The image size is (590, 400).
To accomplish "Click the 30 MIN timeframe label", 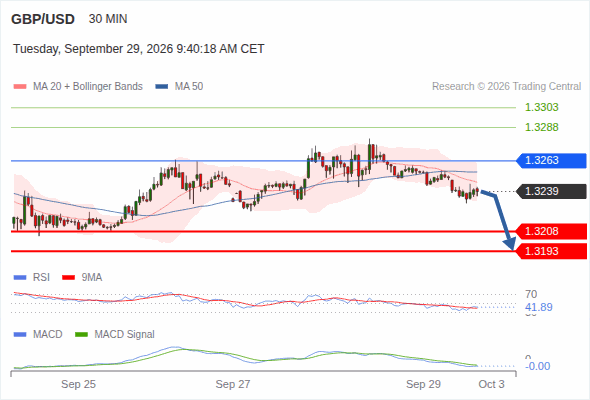I will click(108, 19).
